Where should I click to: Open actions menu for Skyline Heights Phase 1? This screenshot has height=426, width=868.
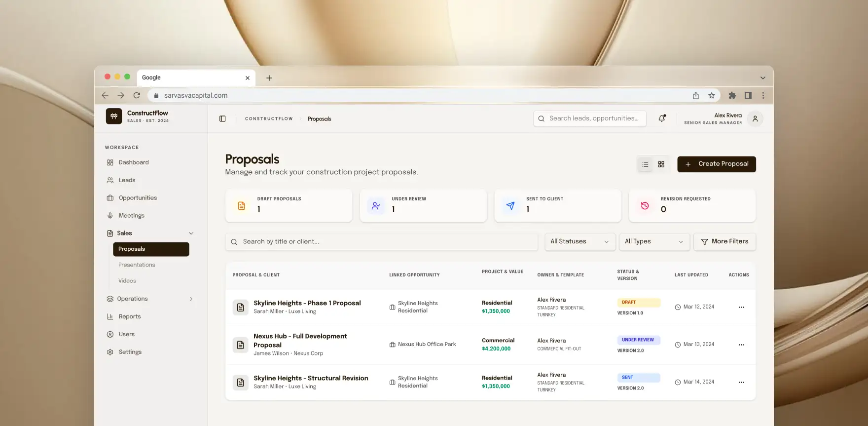[741, 307]
